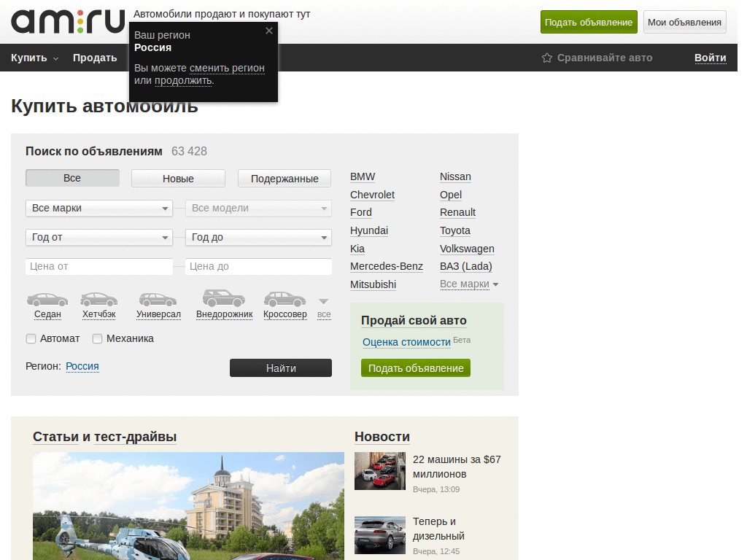Open the тест-драйвы heading link

(135, 437)
